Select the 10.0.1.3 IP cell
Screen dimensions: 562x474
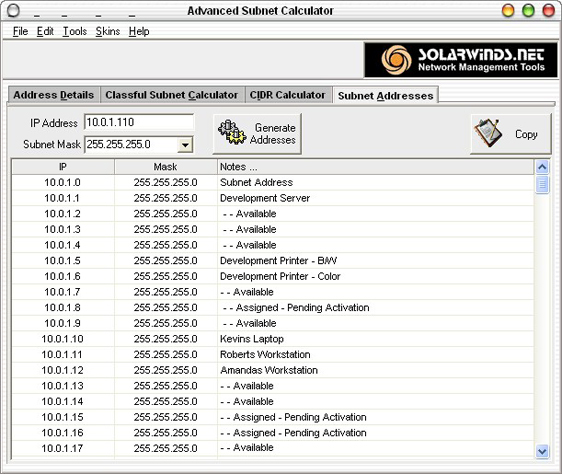tap(63, 229)
